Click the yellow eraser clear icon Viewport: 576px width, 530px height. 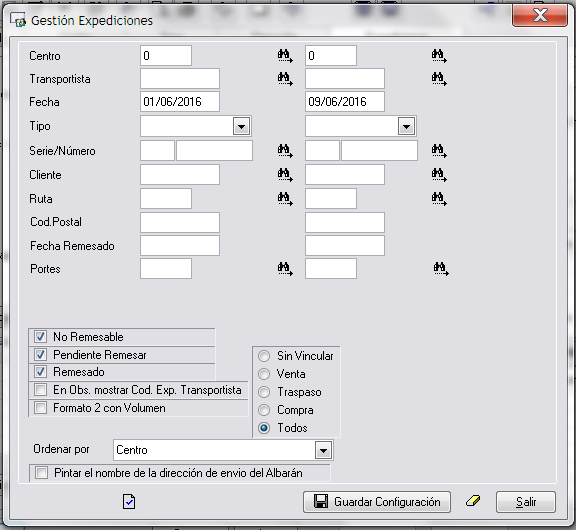(473, 501)
